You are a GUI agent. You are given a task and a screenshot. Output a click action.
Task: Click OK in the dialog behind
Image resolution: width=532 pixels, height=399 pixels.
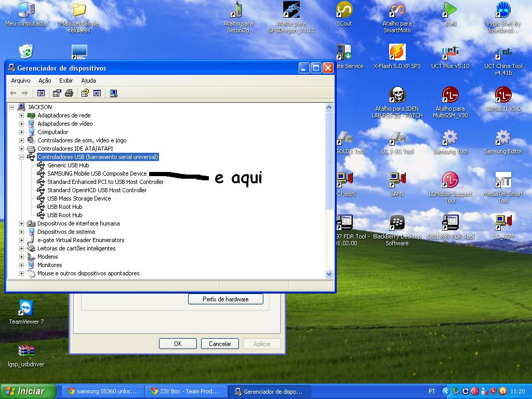(x=178, y=344)
